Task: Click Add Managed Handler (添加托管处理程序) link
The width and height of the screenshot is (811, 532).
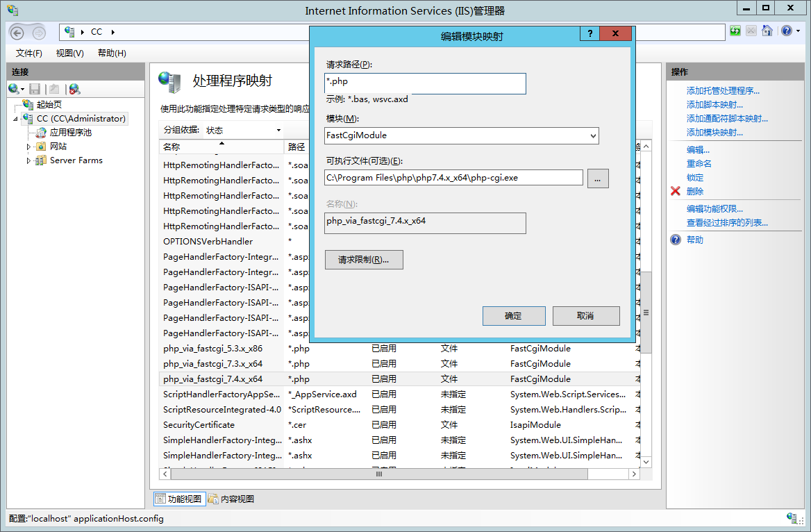Action: coord(723,90)
